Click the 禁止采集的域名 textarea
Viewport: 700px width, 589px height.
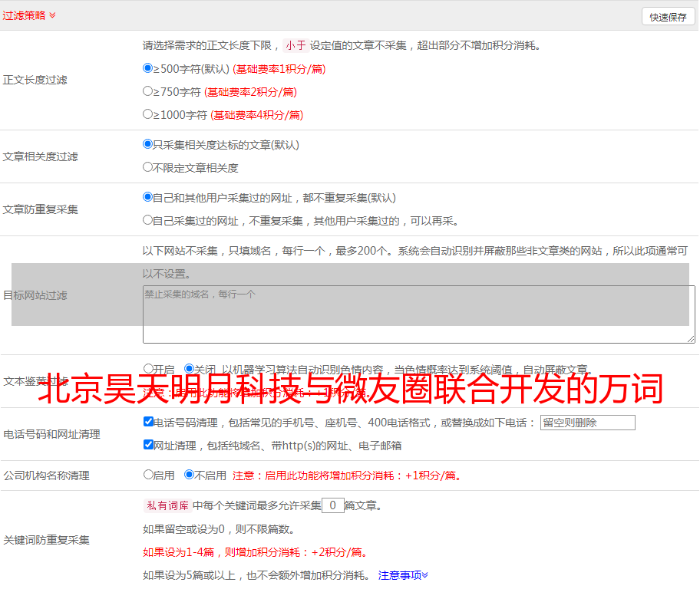[418, 314]
